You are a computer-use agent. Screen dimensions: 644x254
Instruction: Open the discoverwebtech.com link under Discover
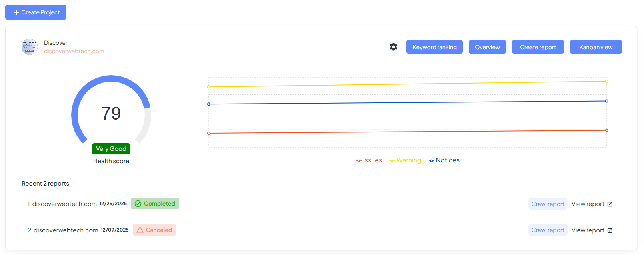(x=74, y=51)
